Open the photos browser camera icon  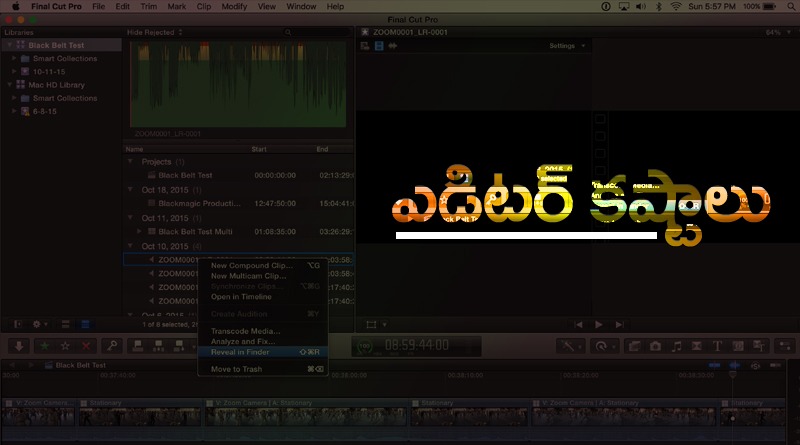(654, 346)
